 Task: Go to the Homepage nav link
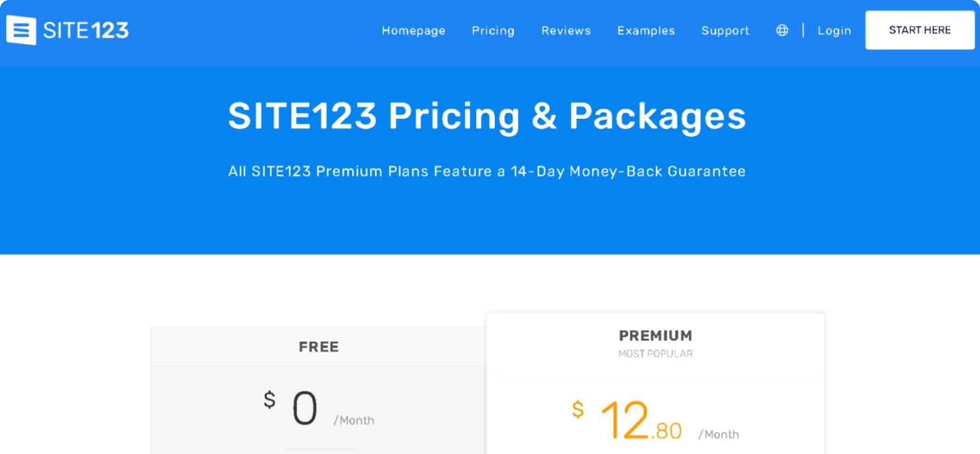pos(413,31)
